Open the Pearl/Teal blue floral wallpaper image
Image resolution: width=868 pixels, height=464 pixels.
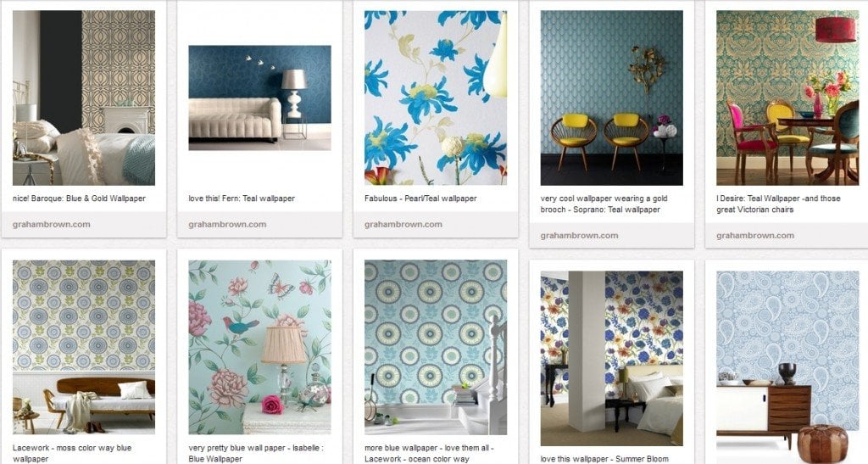coord(436,98)
